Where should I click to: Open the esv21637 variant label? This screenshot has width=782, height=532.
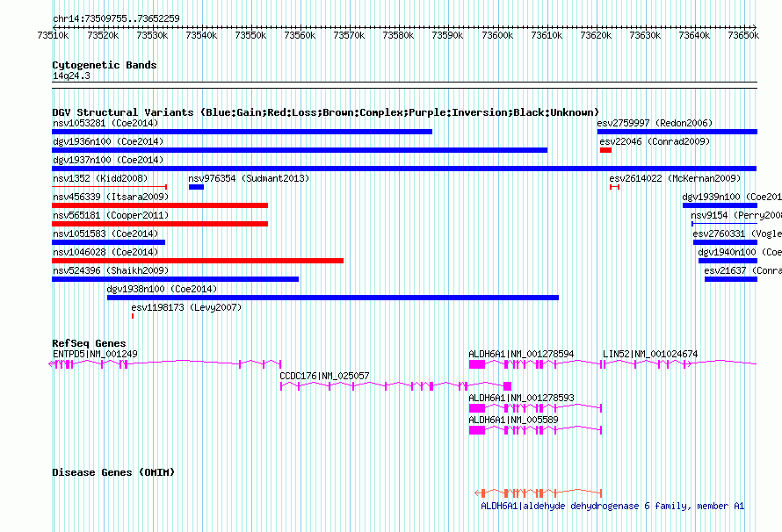(742, 270)
